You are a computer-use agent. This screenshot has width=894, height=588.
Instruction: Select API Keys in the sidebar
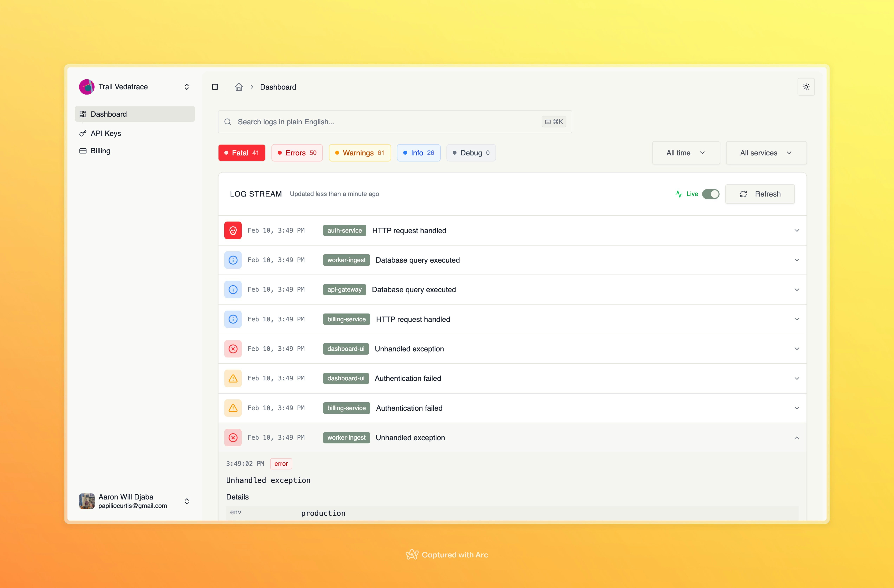pos(106,133)
